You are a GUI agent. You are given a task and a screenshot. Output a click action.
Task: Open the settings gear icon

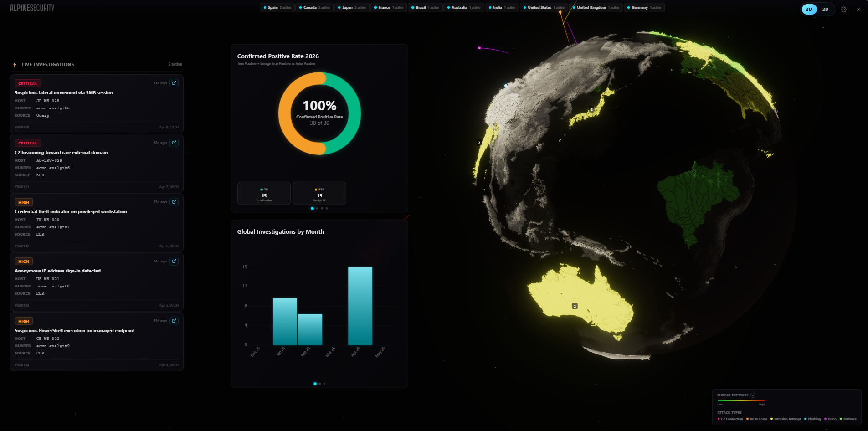[x=844, y=9]
